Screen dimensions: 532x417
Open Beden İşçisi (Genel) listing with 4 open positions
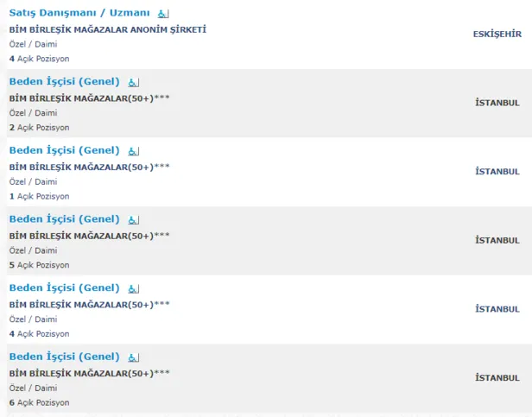tap(64, 287)
